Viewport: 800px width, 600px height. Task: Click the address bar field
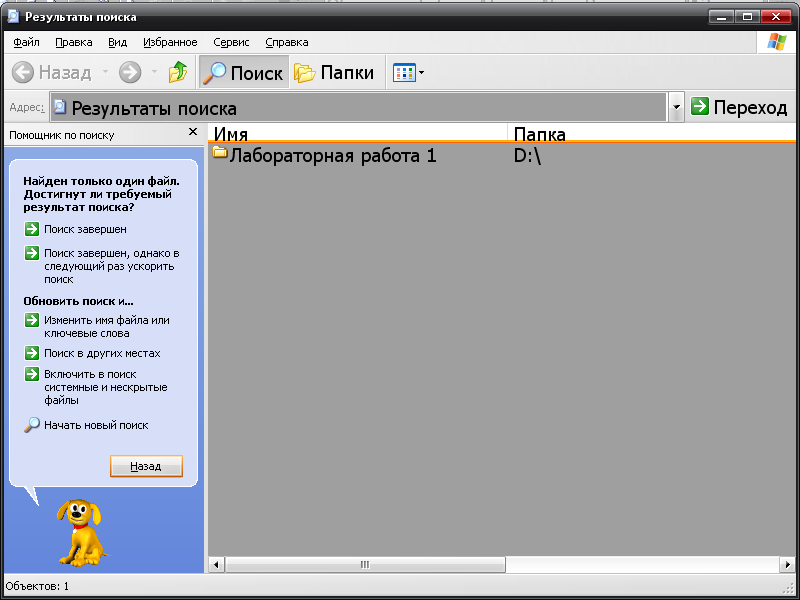coord(358,107)
